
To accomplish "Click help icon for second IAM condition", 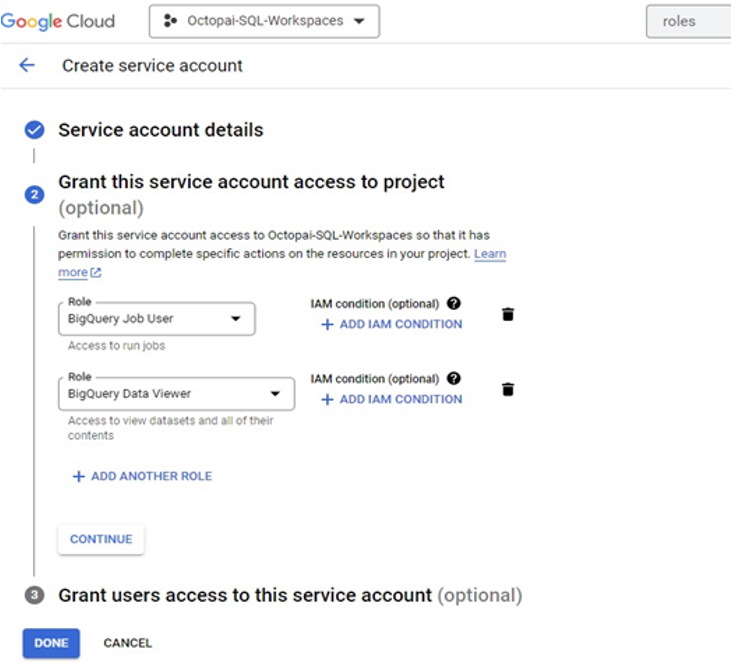I will pyautogui.click(x=454, y=378).
